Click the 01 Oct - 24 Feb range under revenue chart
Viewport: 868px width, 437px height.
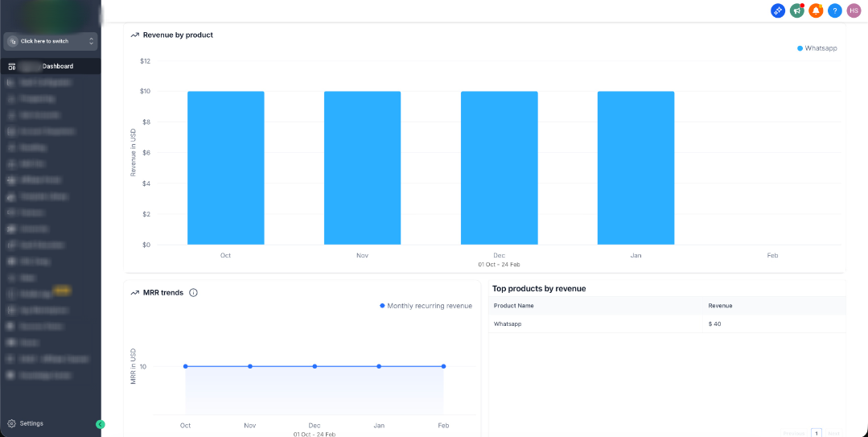(499, 265)
